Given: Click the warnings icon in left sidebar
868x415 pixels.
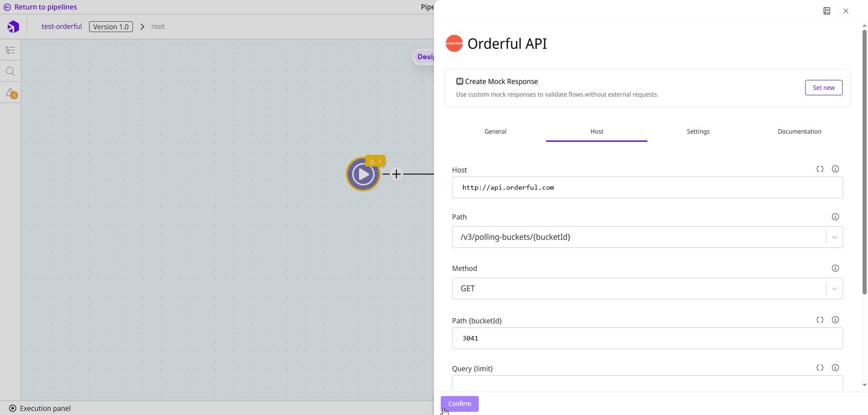Looking at the screenshot, I should pos(10,93).
